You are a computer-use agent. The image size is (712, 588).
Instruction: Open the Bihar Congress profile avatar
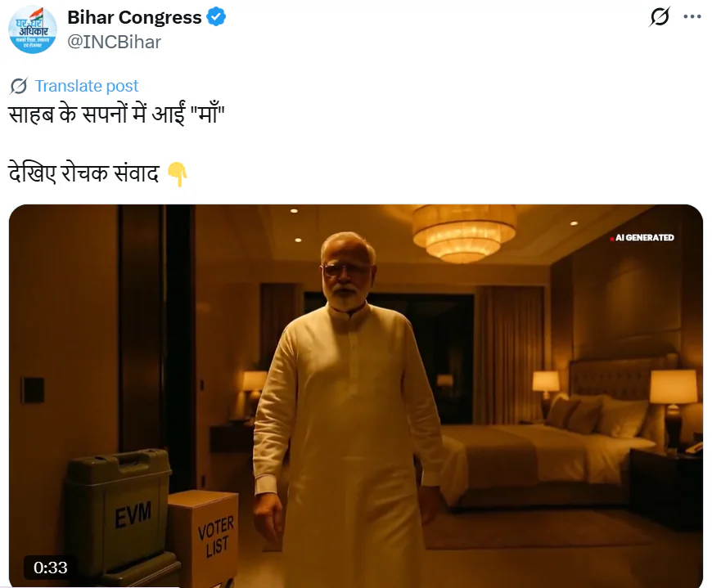33,30
